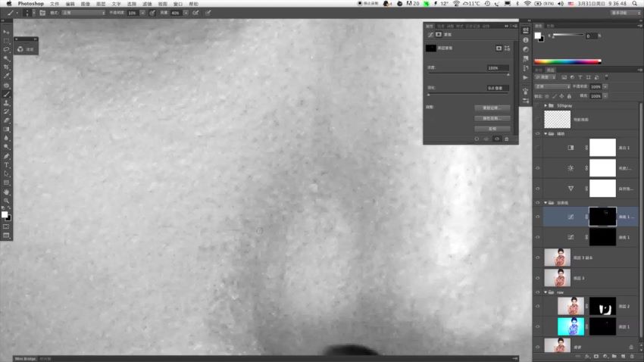This screenshot has width=644, height=362.
Task: Select the Rectangular Marquee tool
Action: point(6,41)
